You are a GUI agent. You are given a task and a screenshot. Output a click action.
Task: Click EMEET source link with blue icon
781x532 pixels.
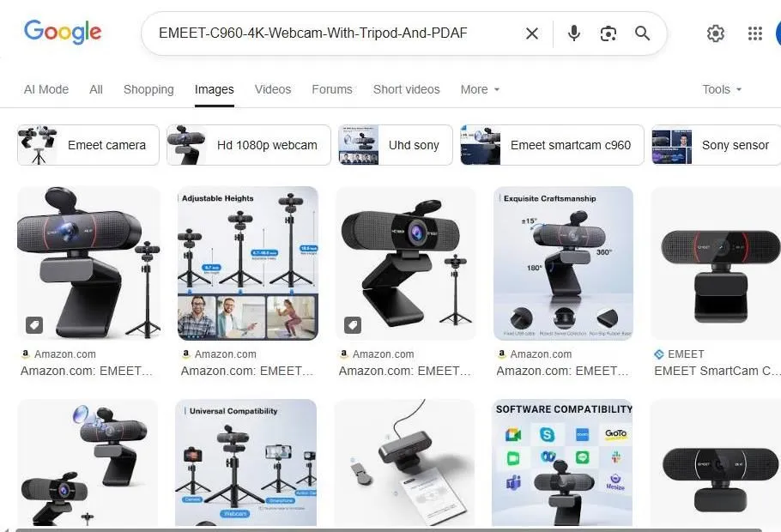686,354
